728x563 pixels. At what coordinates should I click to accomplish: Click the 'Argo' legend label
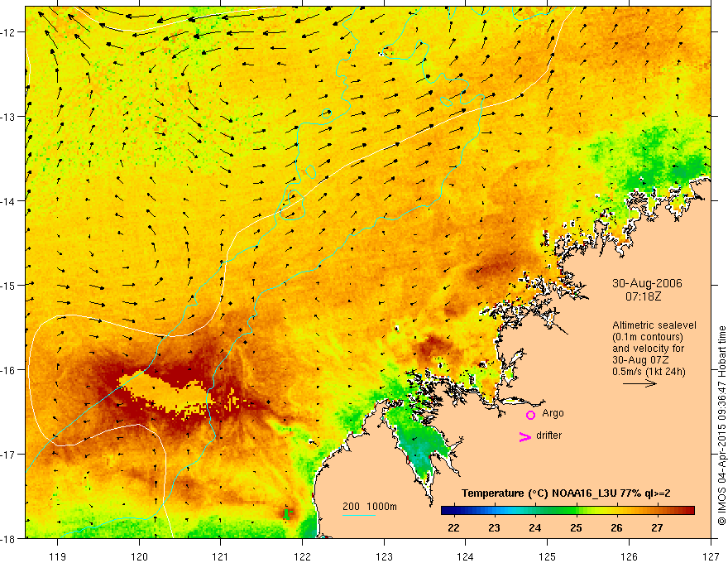(x=553, y=413)
